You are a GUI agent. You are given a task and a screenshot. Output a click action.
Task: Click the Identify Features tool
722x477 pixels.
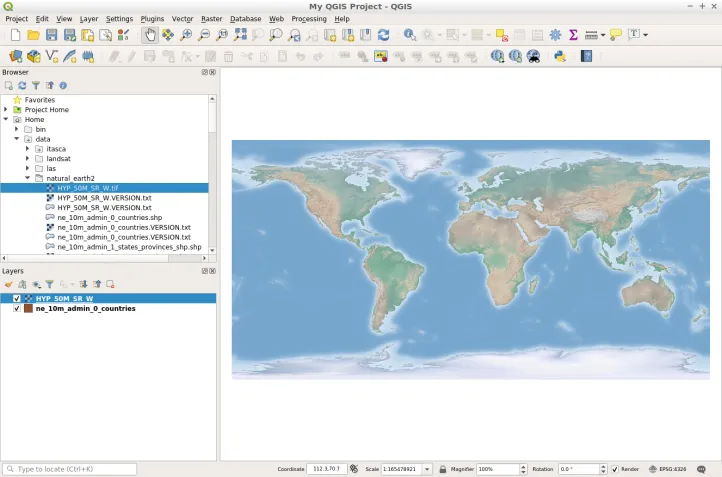410,35
